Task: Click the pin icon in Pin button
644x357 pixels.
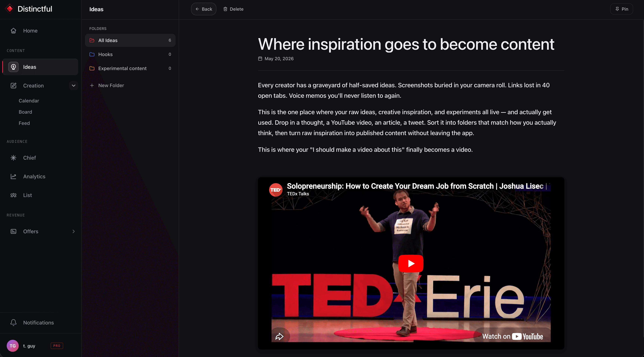Action: [617, 9]
